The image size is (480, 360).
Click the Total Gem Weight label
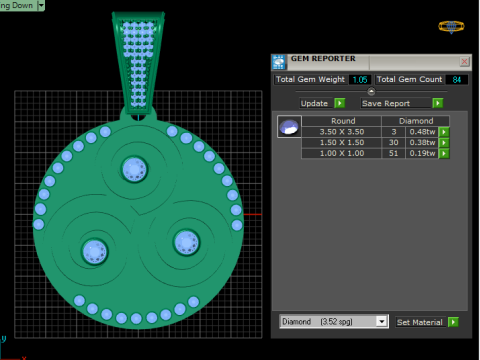[310, 79]
